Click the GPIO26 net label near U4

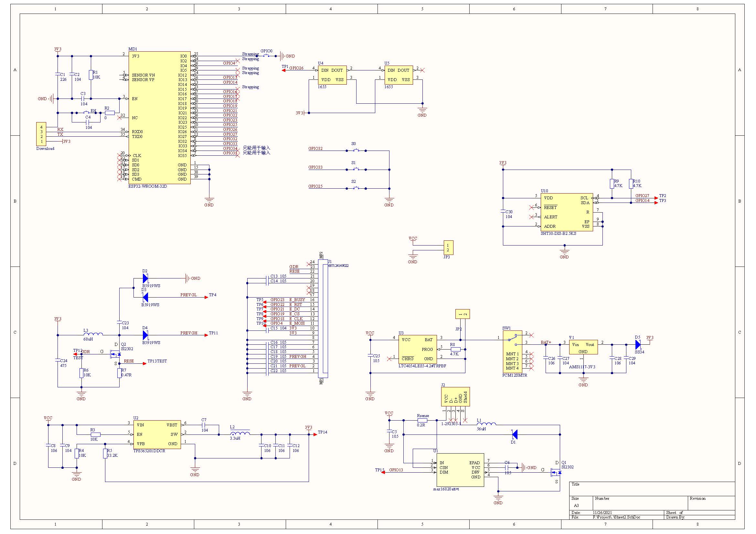coord(296,68)
